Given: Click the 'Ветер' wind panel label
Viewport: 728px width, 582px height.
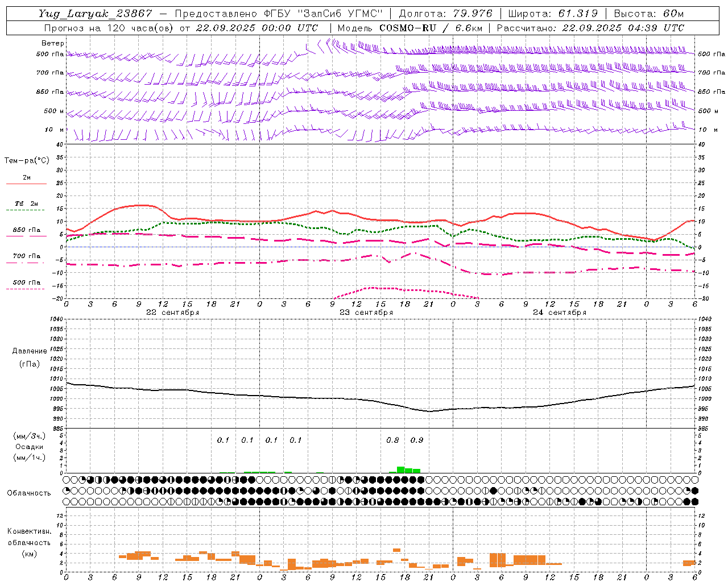Looking at the screenshot, I should pos(53,43).
